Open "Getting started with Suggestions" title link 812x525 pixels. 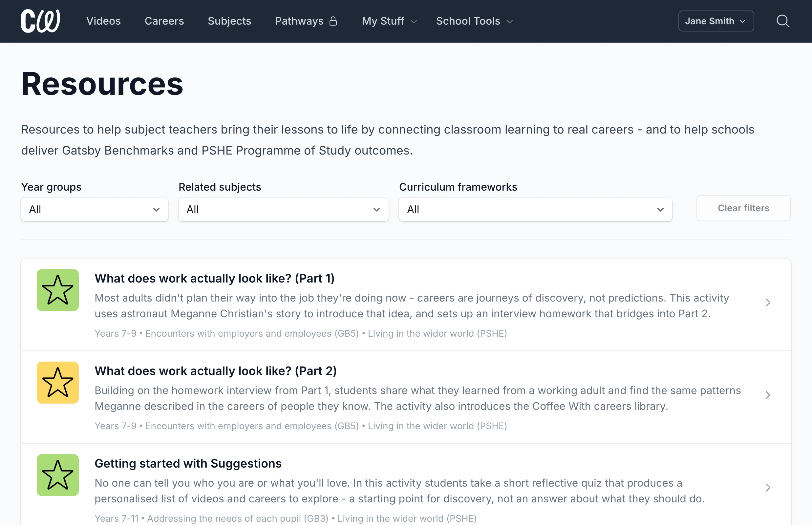click(x=188, y=464)
